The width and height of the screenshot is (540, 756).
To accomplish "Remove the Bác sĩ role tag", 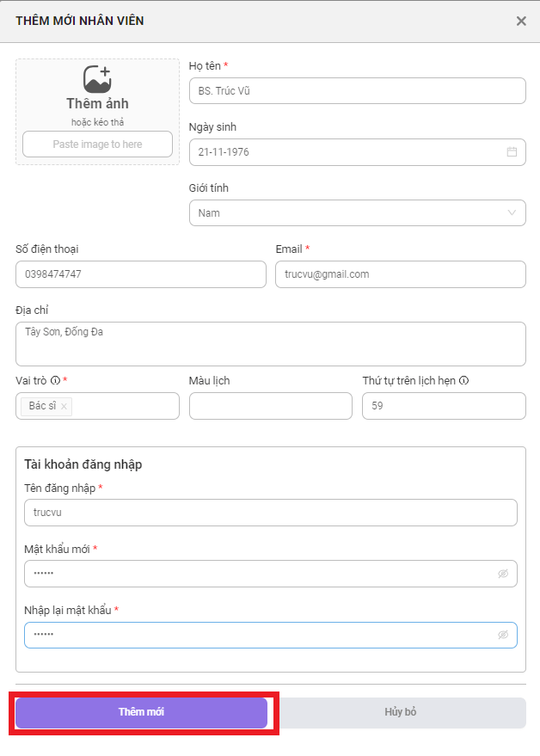I will pos(64,407).
